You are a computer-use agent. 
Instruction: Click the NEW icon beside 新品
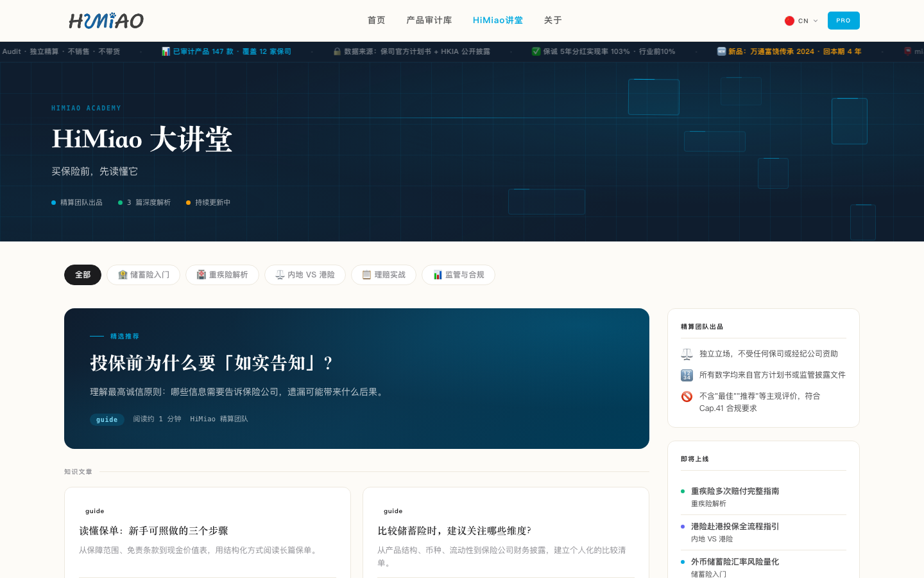tap(721, 51)
